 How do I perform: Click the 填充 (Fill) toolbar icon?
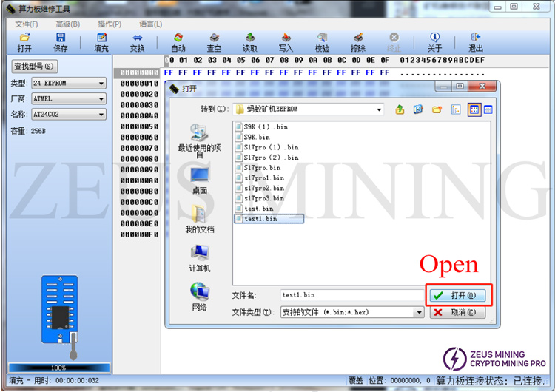tap(101, 42)
